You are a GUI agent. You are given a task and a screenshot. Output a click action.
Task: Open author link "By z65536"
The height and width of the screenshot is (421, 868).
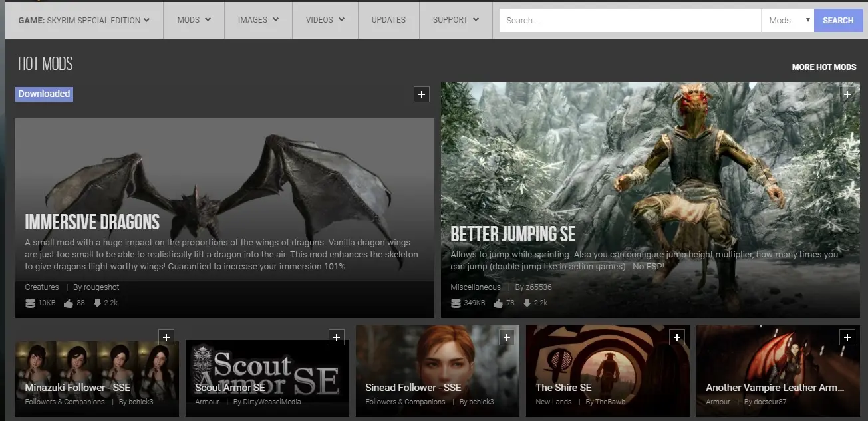click(533, 287)
